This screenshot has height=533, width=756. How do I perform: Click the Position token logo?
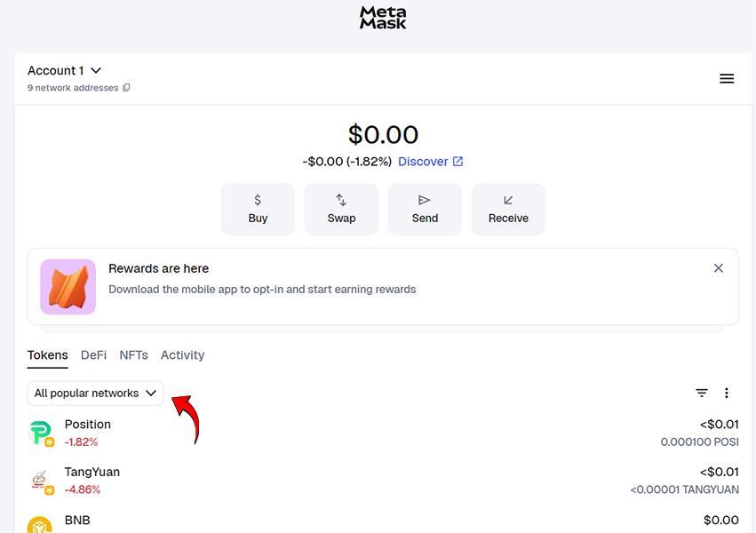pyautogui.click(x=40, y=432)
